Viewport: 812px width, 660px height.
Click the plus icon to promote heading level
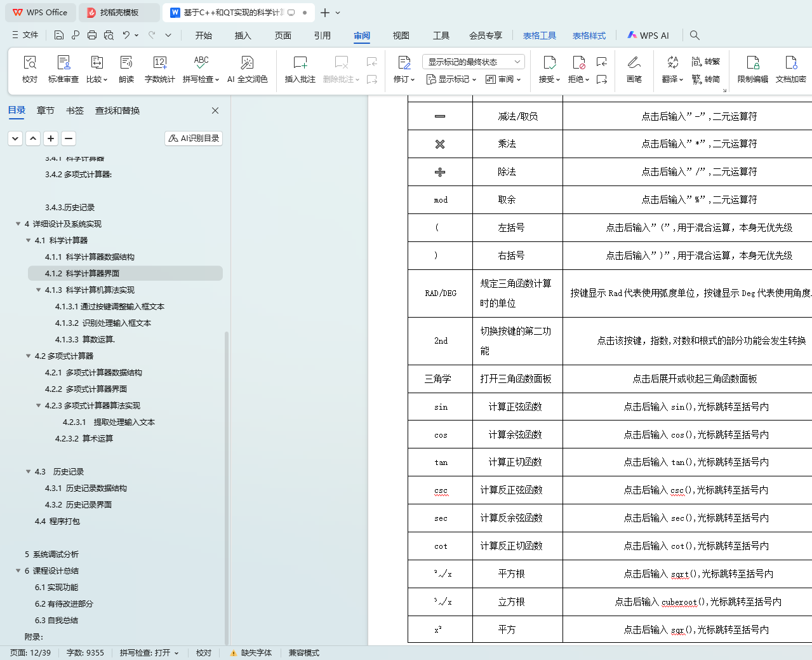(51, 138)
